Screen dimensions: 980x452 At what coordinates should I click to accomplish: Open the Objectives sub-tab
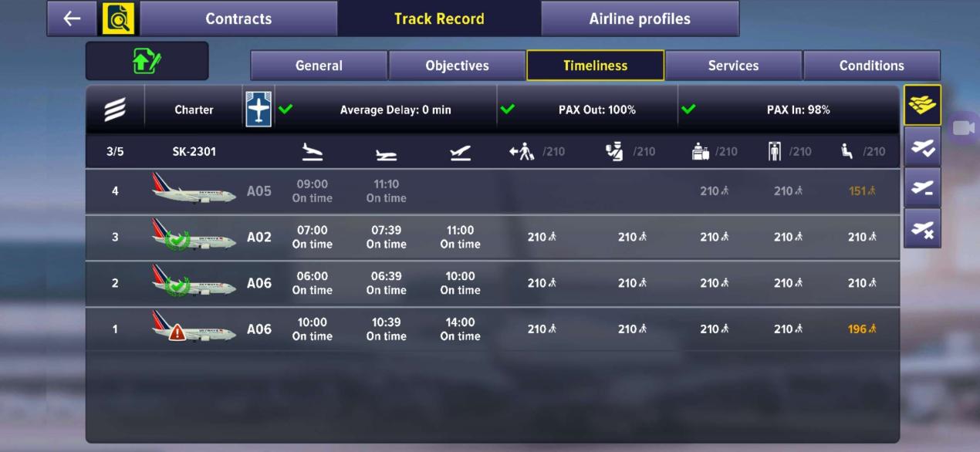point(457,66)
